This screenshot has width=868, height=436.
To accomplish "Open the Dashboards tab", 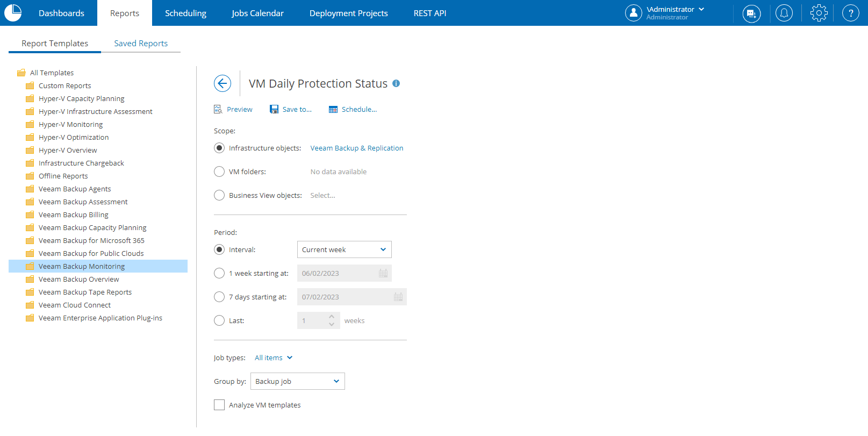I will [x=61, y=13].
